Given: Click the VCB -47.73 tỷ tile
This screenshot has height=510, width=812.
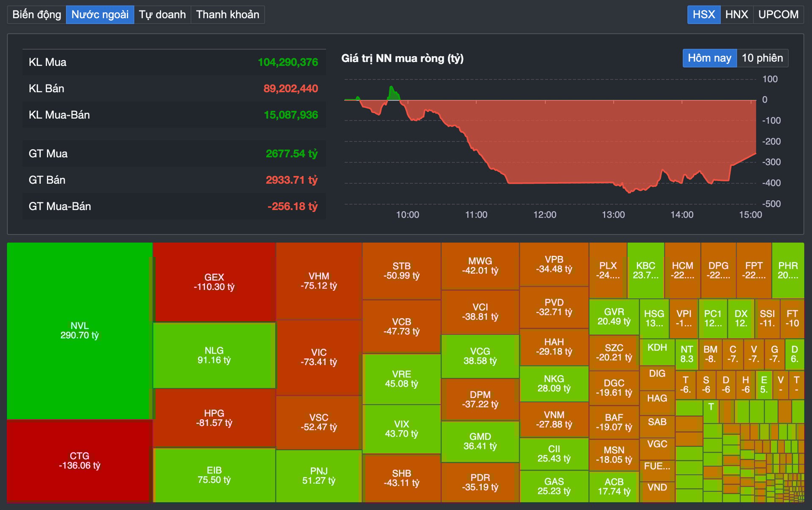Looking at the screenshot, I should [x=401, y=327].
